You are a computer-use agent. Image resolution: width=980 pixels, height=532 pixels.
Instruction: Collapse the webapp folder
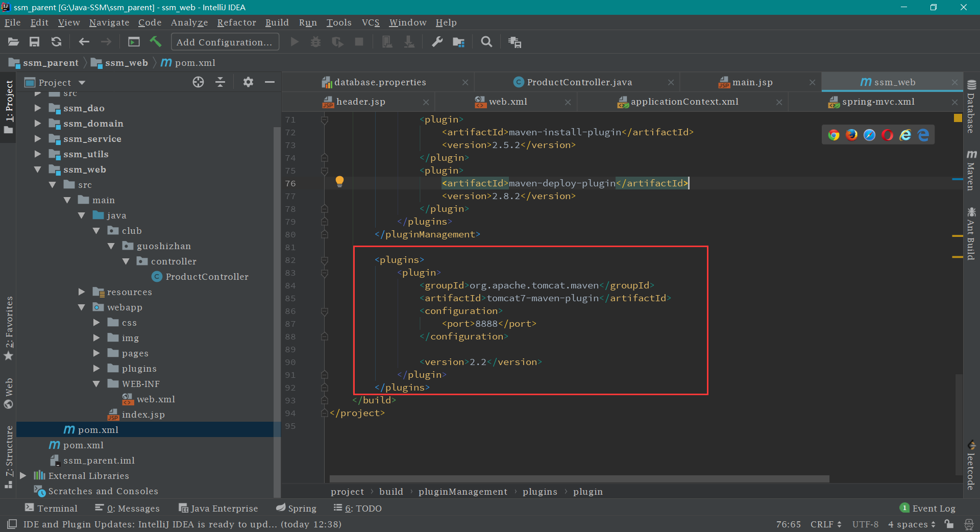[82, 307]
